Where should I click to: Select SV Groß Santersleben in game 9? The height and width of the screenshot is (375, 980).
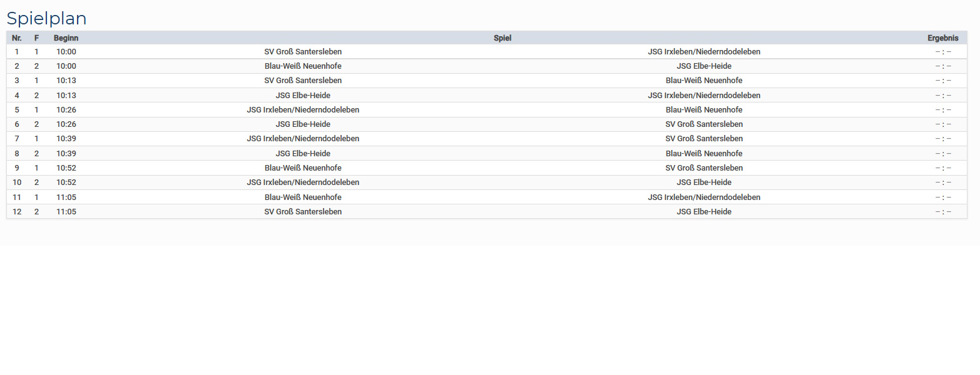click(x=704, y=168)
